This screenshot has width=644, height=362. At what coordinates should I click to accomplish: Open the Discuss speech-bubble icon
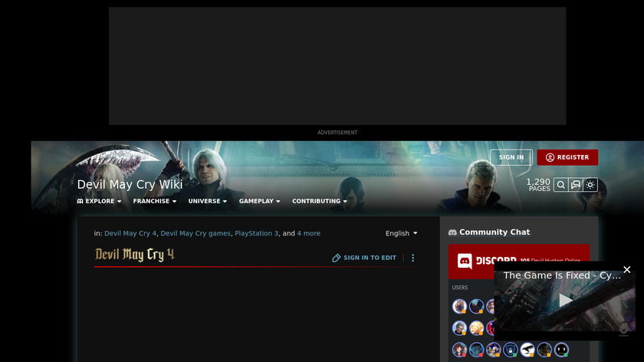[x=576, y=185]
